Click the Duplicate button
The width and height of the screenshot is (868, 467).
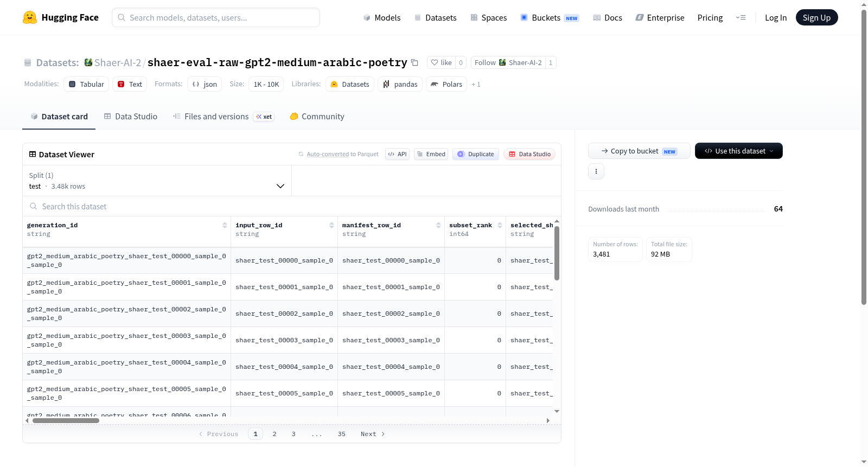click(476, 154)
